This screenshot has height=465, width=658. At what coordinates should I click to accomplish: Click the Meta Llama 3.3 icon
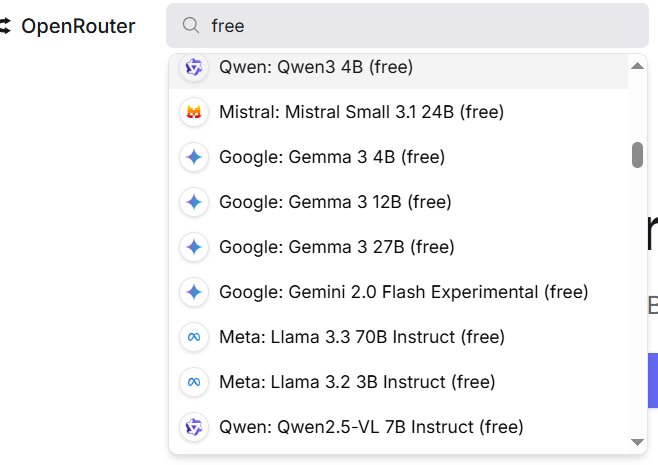[194, 337]
